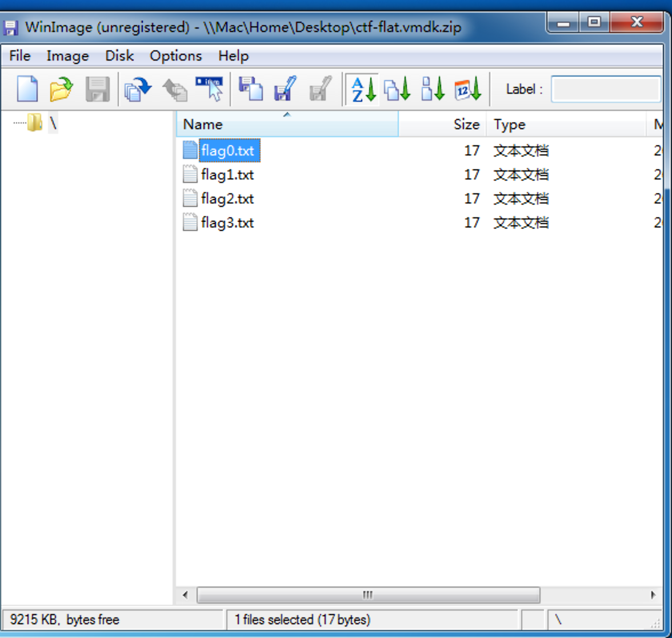Image resolution: width=672 pixels, height=638 pixels.
Task: Open the Help menu
Action: (234, 56)
